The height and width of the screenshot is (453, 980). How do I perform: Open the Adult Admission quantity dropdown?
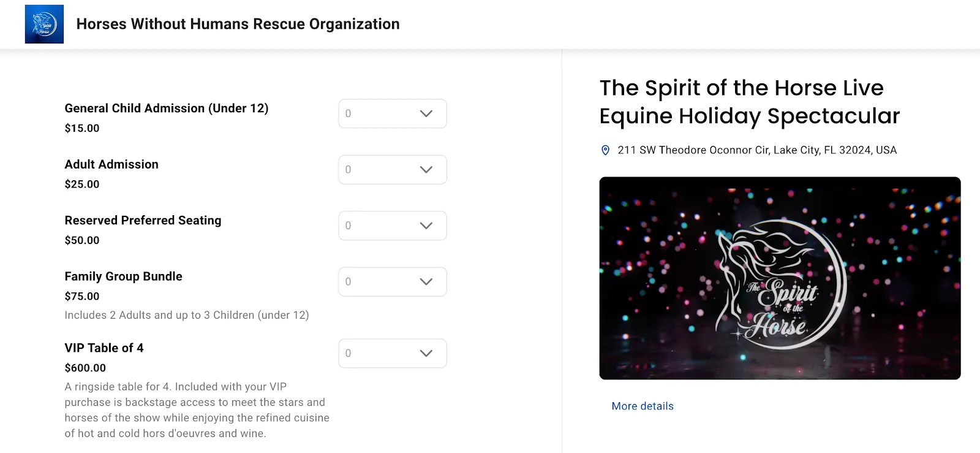tap(393, 170)
